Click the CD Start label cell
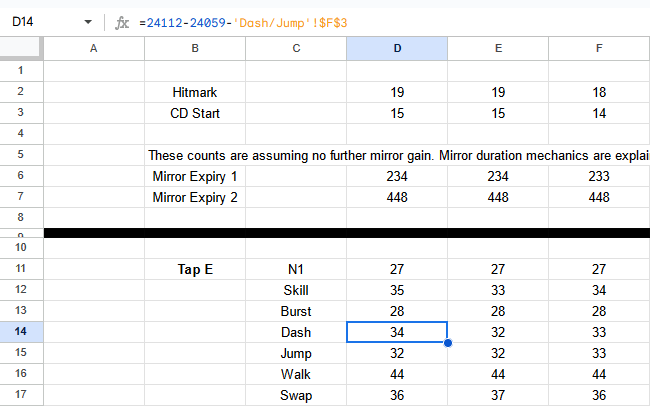Viewport: 650px width, 406px height. point(195,113)
